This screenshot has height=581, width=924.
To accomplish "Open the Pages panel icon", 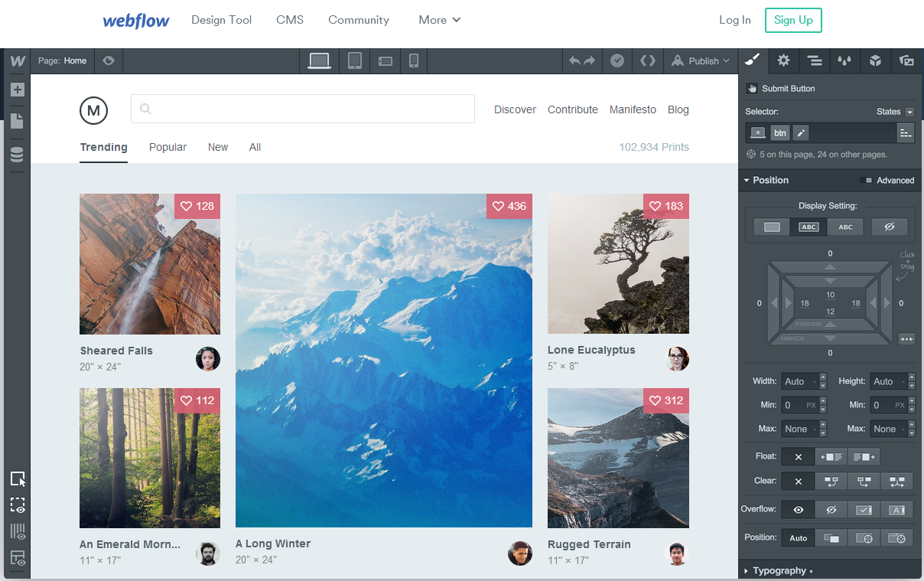I will pos(17,121).
